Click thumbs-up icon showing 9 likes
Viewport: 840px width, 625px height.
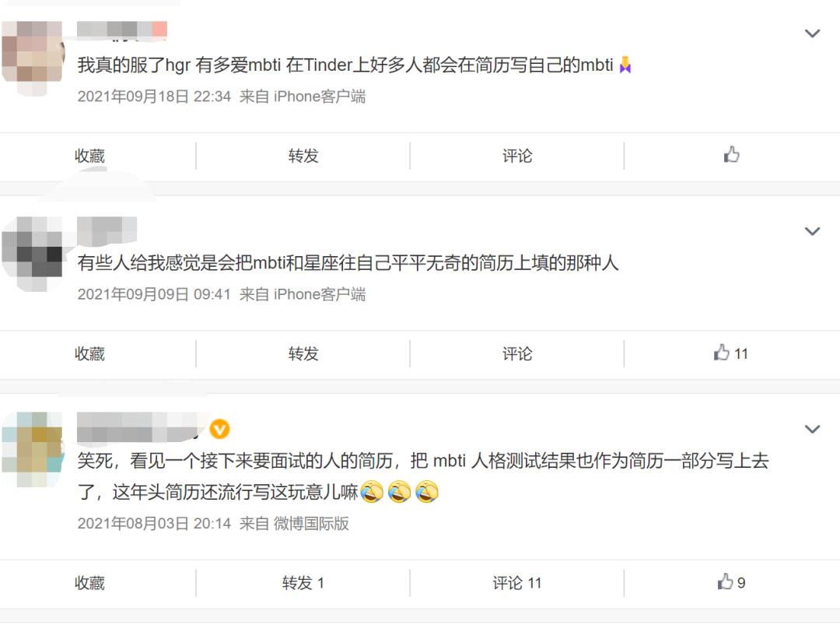[x=726, y=581]
